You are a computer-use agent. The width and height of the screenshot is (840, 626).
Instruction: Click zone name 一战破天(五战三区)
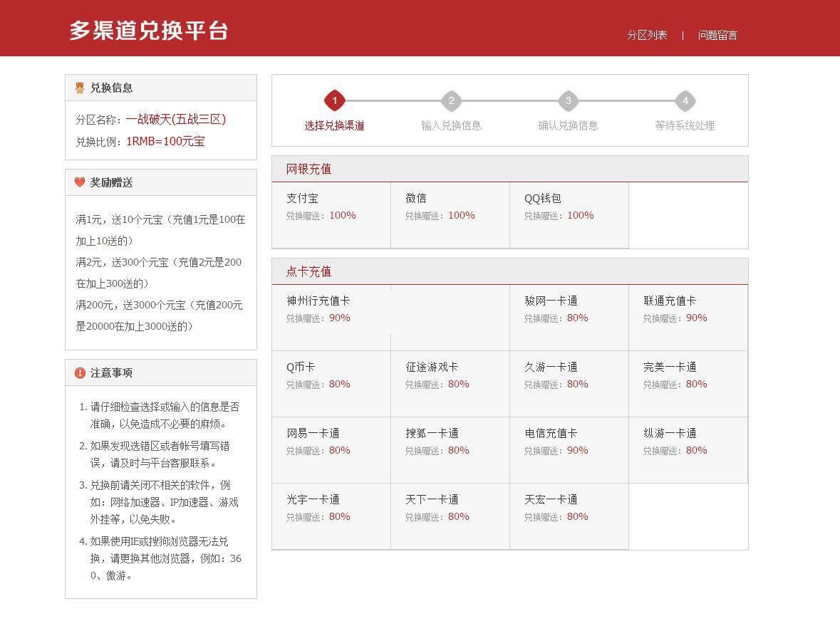pos(176,119)
